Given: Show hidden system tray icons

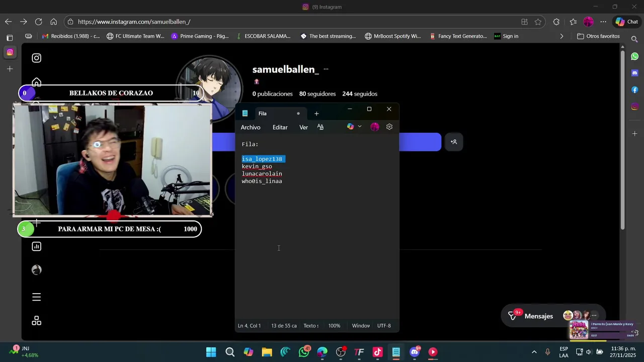Looking at the screenshot, I should click(x=534, y=352).
